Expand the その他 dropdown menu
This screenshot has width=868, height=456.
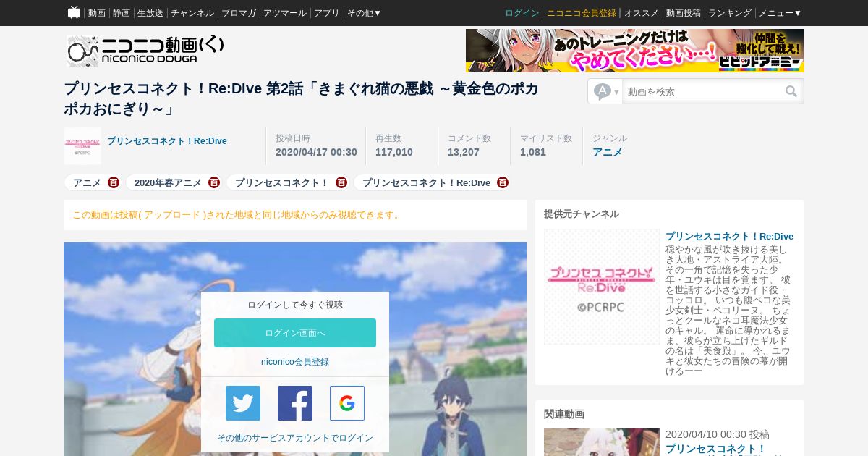point(364,13)
